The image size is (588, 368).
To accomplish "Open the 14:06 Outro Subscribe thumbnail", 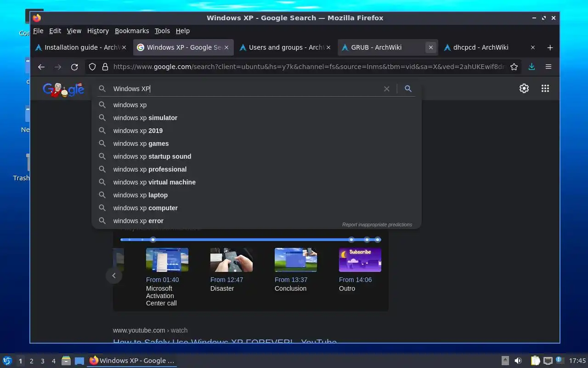I will point(360,260).
